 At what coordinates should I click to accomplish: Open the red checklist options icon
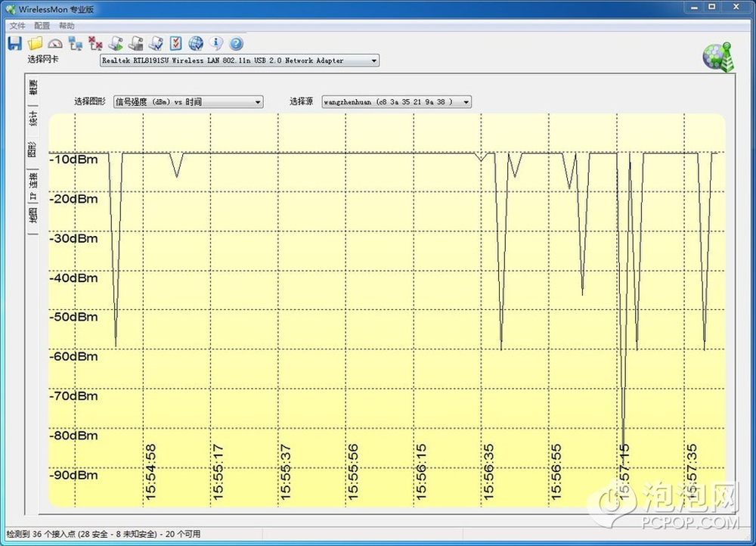click(175, 43)
